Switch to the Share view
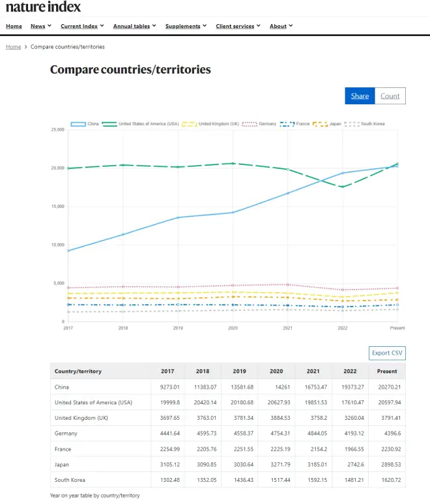 tap(360, 96)
